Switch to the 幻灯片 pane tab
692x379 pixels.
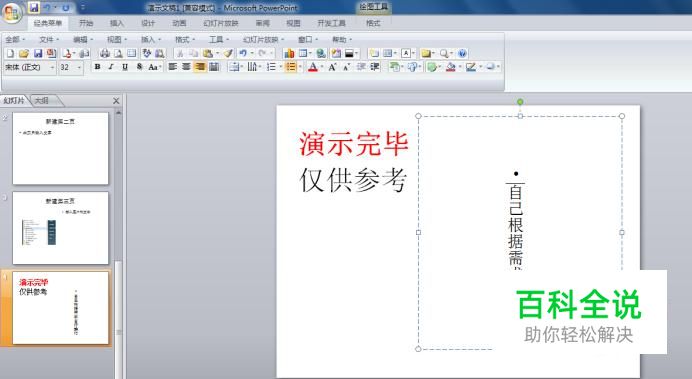[14, 101]
